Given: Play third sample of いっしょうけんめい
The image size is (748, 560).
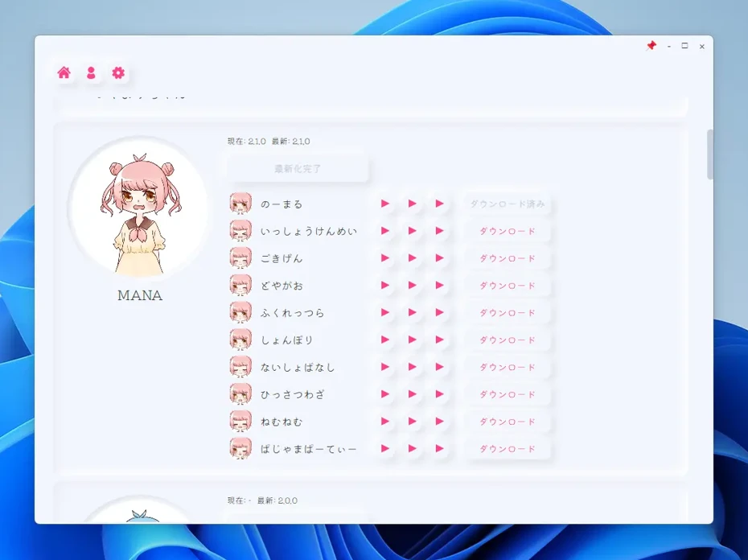Looking at the screenshot, I should click(439, 231).
